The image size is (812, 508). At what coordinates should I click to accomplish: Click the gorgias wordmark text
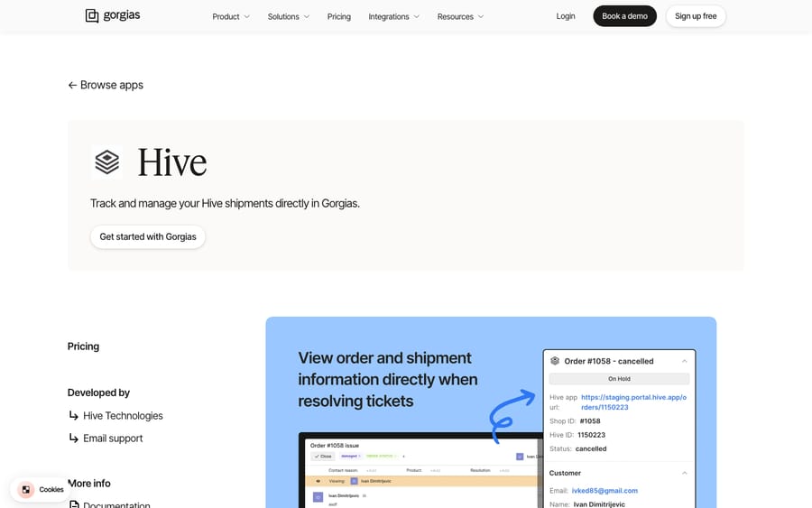[x=122, y=15]
